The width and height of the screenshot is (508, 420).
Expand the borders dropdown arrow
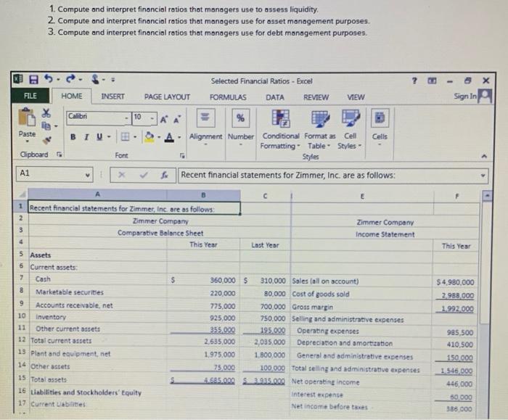point(135,137)
